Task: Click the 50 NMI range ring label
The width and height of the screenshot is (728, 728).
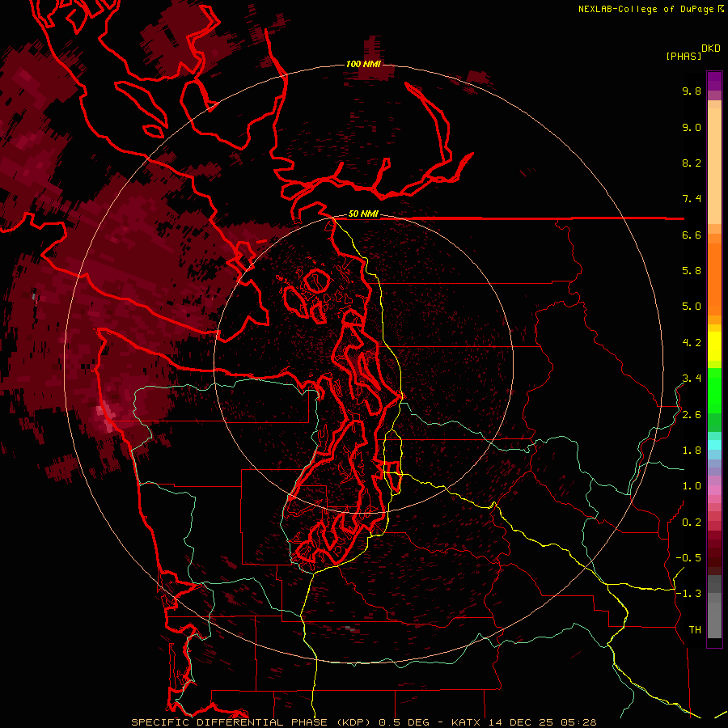Action: point(363,214)
